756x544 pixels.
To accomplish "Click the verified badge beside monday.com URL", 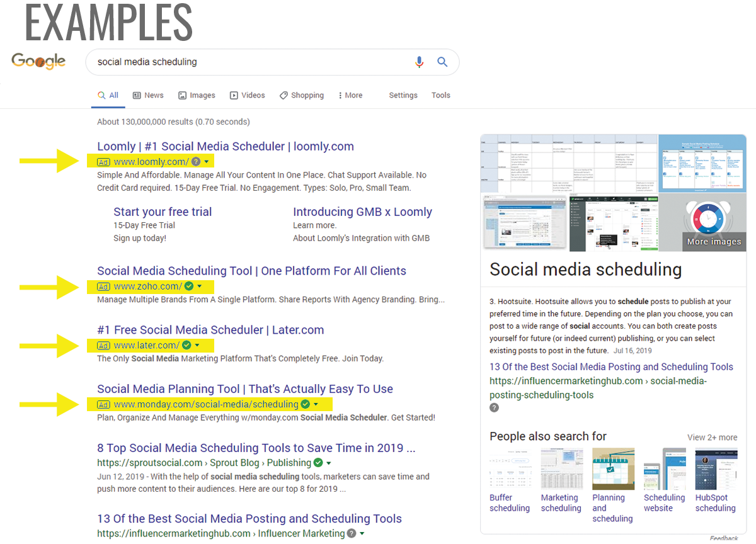I will 305,404.
